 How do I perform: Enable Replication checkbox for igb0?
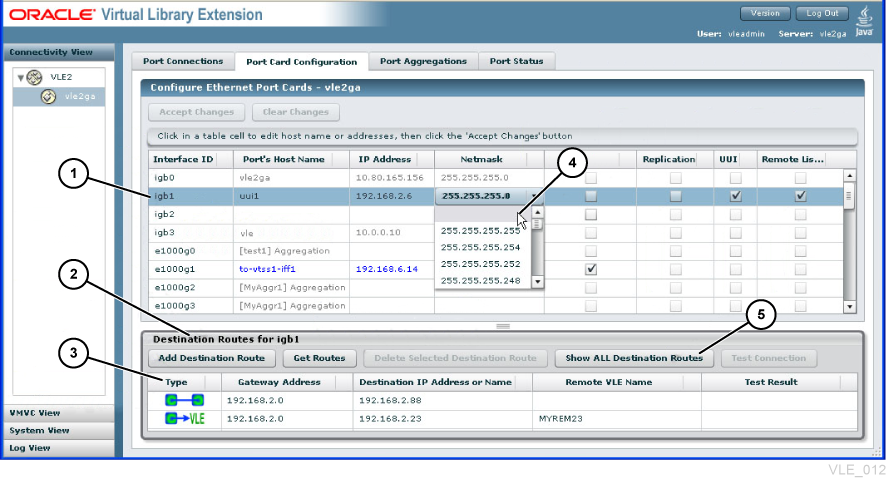tap(675, 178)
